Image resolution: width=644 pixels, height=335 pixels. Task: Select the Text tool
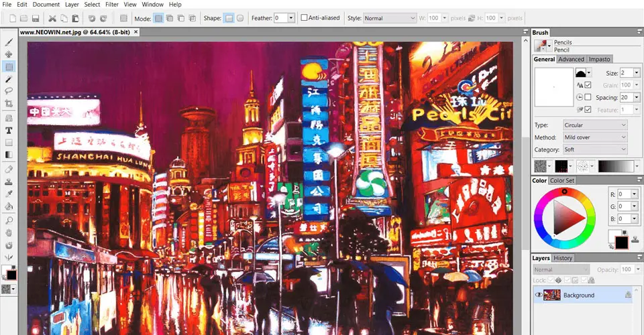[9, 131]
